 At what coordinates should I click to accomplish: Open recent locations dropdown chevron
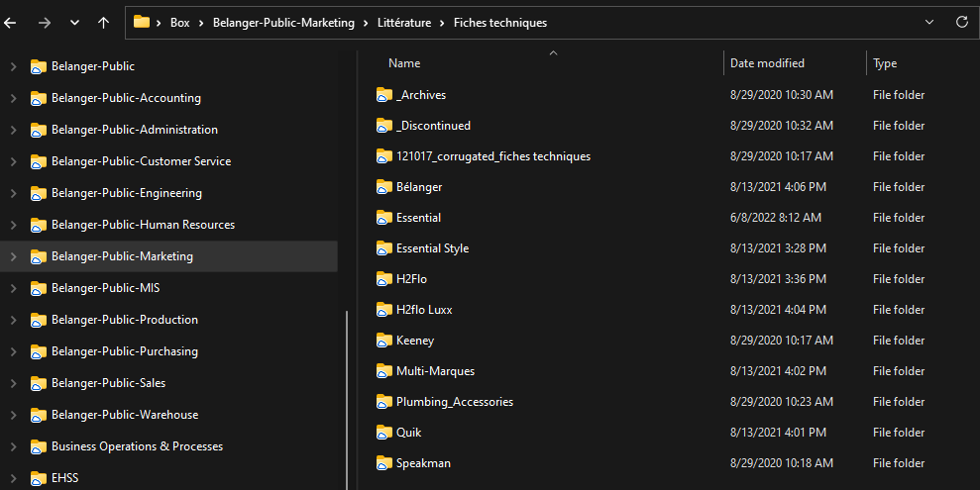point(74,23)
